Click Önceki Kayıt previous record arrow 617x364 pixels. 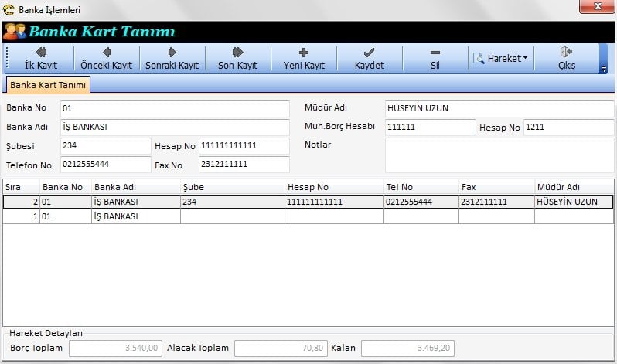tap(106, 59)
